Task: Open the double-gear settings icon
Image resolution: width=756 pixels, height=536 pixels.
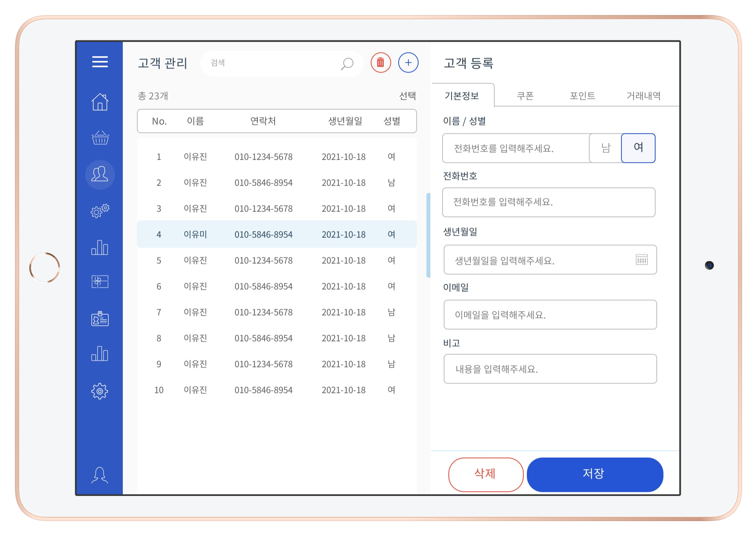Action: [100, 210]
